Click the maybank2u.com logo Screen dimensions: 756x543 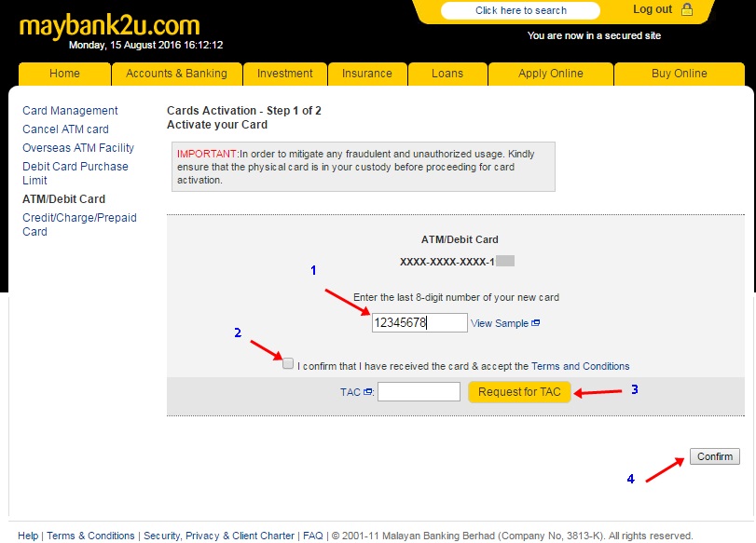(109, 25)
